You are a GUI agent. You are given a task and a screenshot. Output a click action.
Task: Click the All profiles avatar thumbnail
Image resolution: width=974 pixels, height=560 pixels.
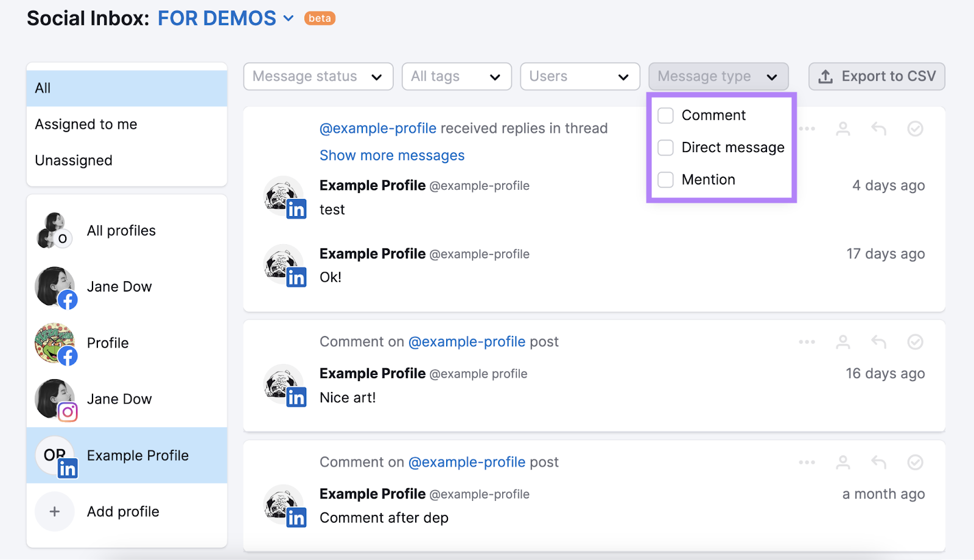[54, 230]
